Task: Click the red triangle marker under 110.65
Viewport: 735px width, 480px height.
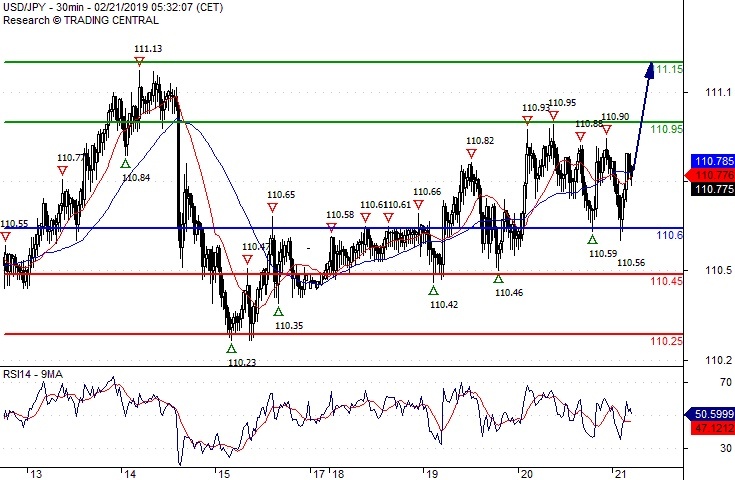Action: 272,207
